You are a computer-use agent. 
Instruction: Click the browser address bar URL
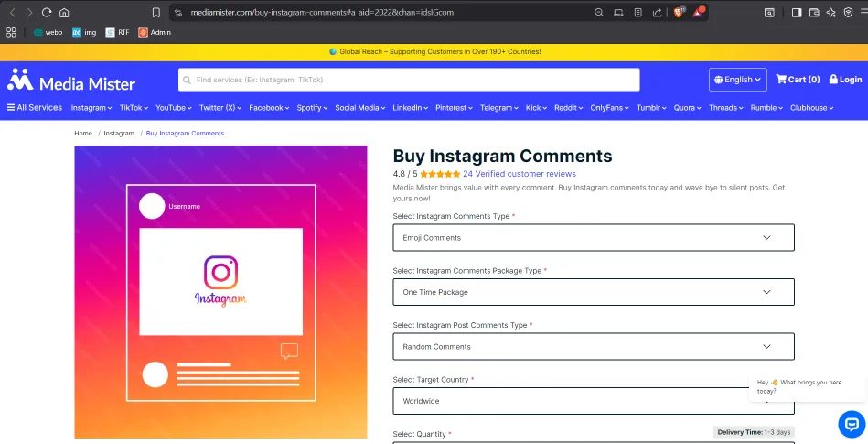(x=322, y=12)
